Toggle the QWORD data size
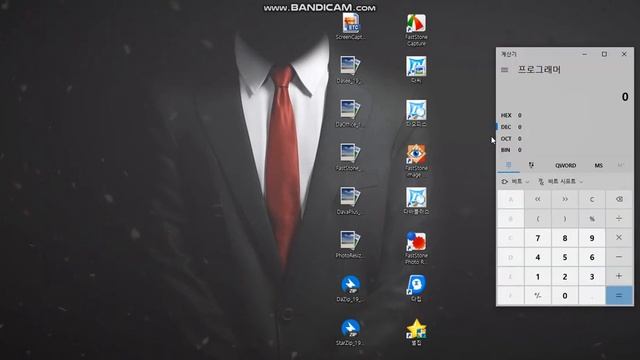The width and height of the screenshot is (640, 360). [565, 165]
